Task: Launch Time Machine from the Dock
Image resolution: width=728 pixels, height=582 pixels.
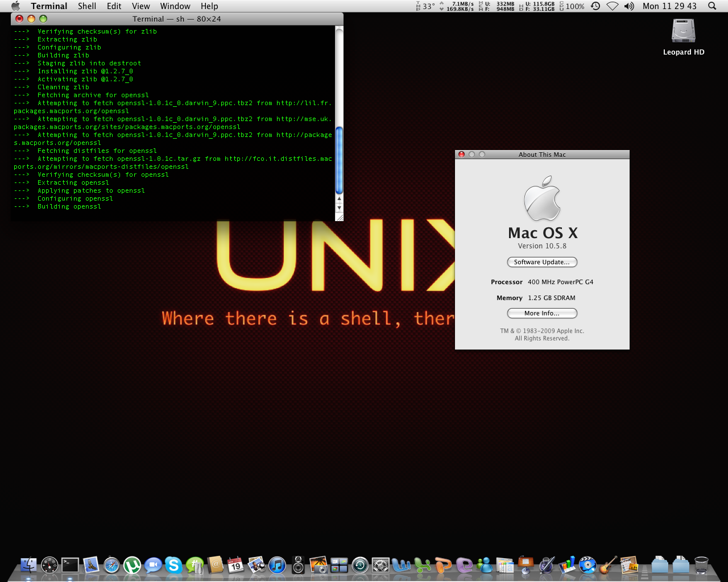Action: coord(360,565)
